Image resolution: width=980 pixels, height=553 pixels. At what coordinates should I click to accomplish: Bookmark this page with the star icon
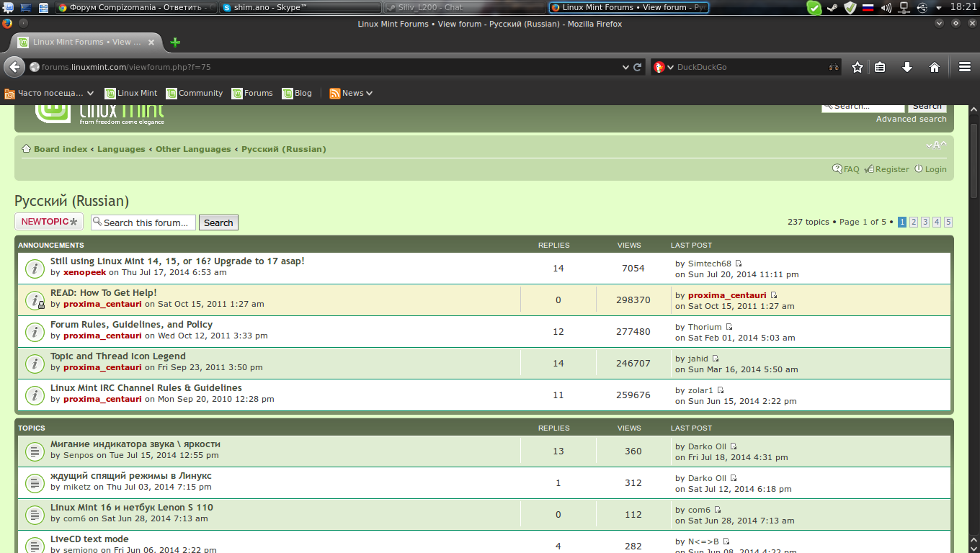[x=857, y=67]
